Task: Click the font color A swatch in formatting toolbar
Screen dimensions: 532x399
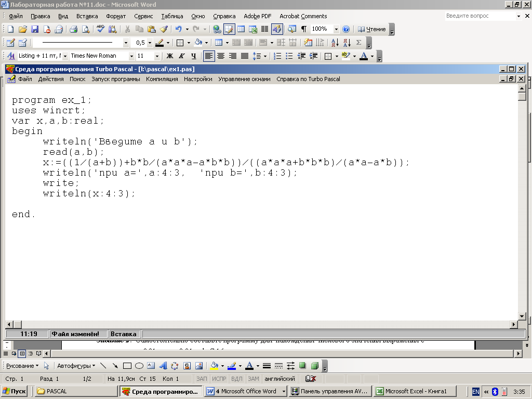Action: point(364,56)
